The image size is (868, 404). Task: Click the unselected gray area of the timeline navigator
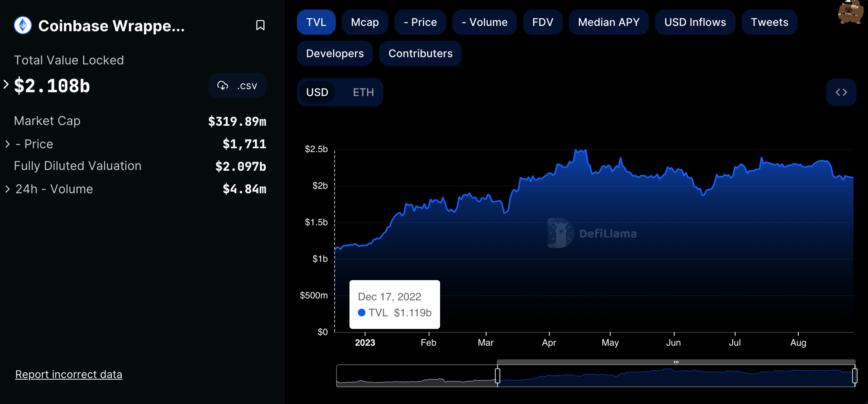tap(417, 376)
